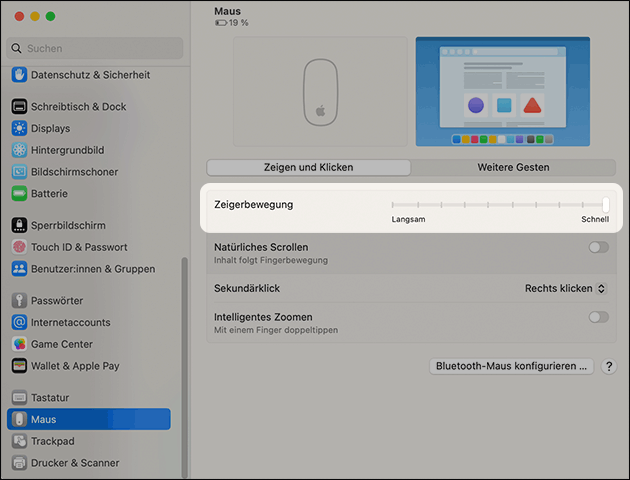Viewport: 630px width, 480px height.
Task: Click the Drucker & Scanner icon
Action: pyautogui.click(x=19, y=463)
